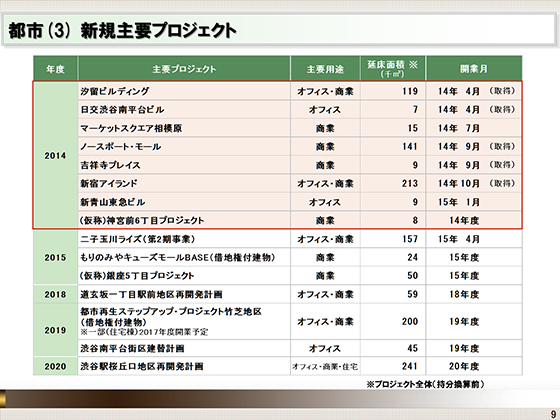Click the オフィス・商業・住宅 usage cell
The width and height of the screenshot is (560, 420).
pos(325,366)
